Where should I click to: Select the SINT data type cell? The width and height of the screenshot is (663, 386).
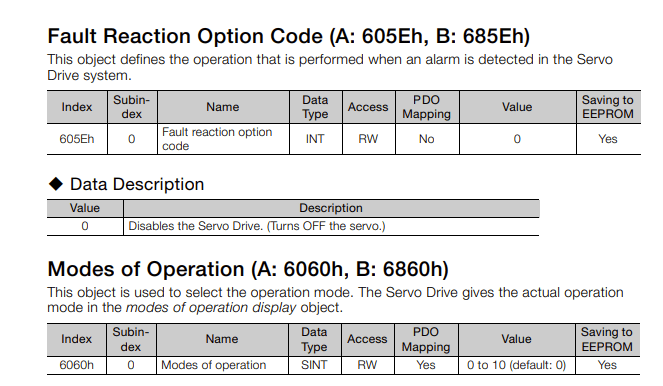[315, 365]
